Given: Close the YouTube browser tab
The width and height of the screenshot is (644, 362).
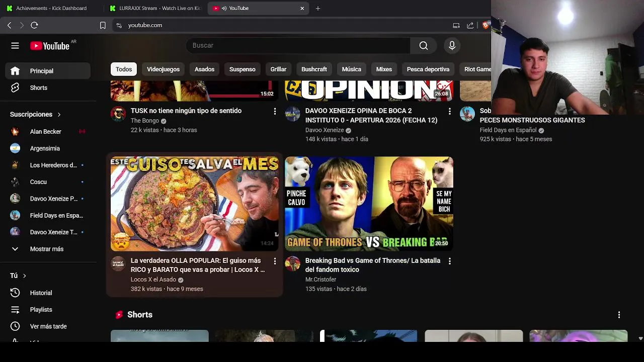Looking at the screenshot, I should (302, 8).
